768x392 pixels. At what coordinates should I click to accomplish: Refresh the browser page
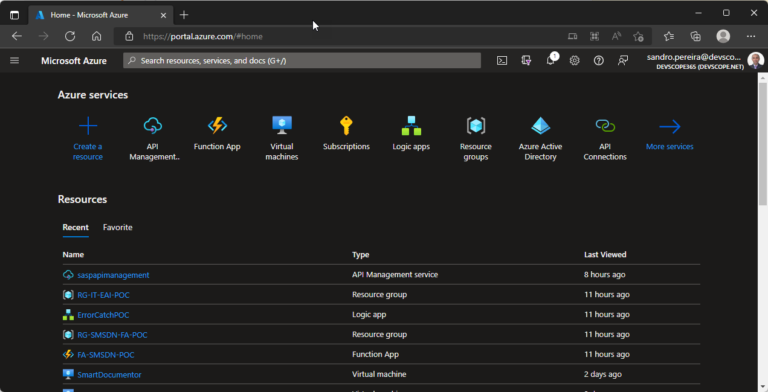click(x=70, y=36)
